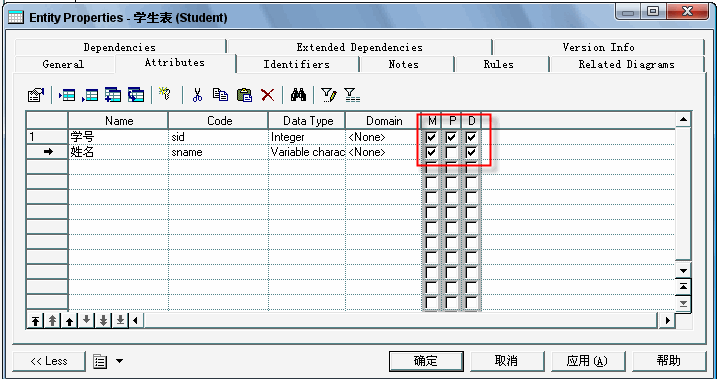Open Domain <None> cell of sid row
The image size is (717, 379).
tap(383, 137)
